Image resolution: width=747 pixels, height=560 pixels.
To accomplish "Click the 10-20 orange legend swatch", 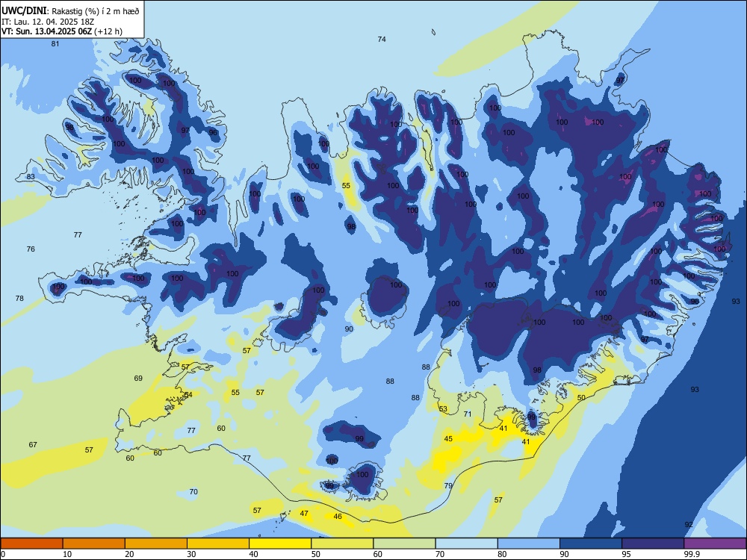I will 94,544.
